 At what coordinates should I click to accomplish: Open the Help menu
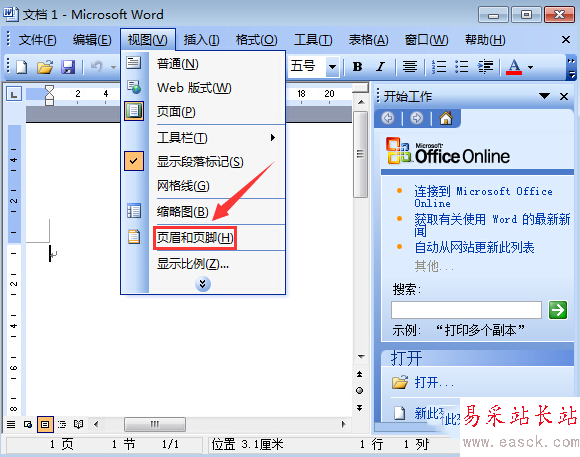pyautogui.click(x=485, y=40)
